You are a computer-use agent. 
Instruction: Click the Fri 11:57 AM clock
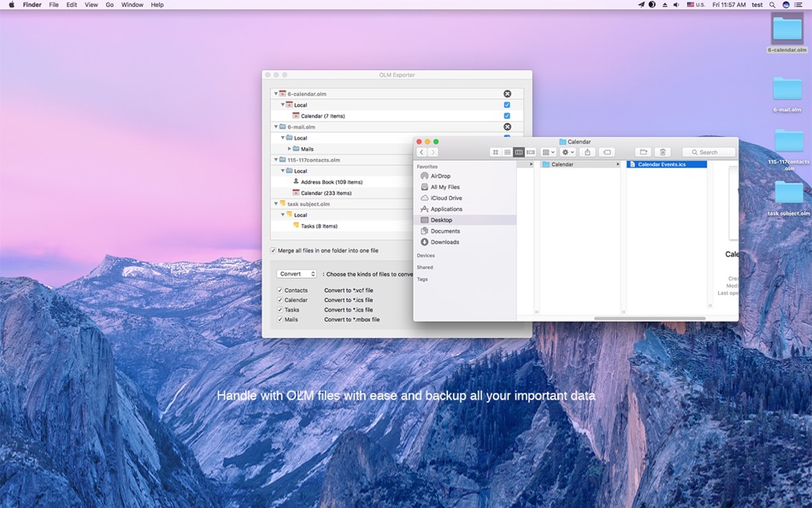tap(728, 4)
